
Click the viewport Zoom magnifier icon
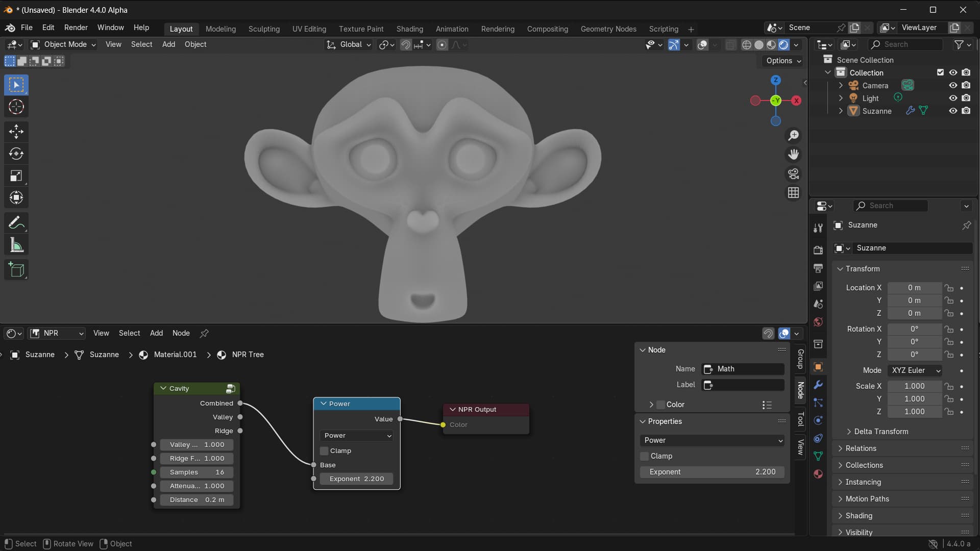pos(793,135)
